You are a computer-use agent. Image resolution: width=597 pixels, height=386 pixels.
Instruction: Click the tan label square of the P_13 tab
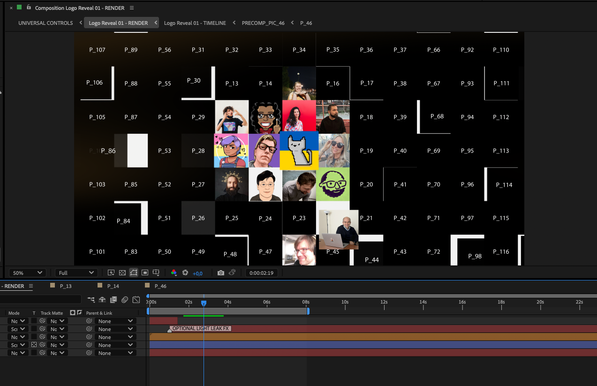point(53,286)
